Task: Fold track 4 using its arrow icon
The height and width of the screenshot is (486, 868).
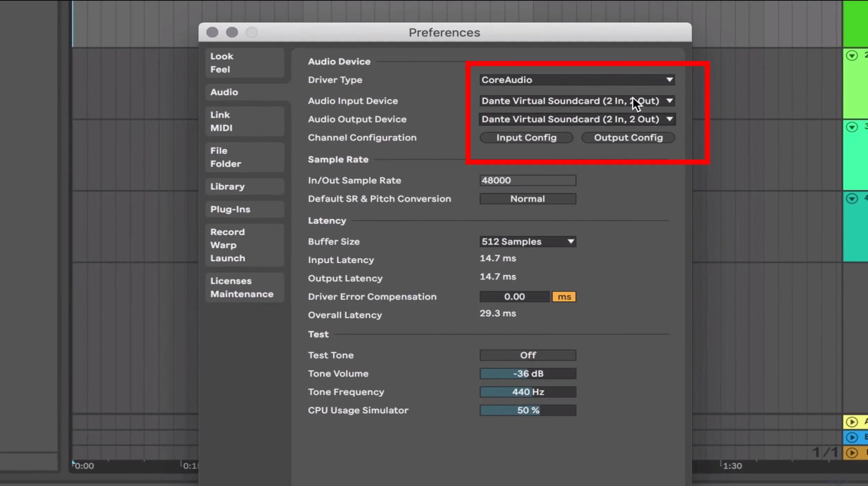Action: 852,198
